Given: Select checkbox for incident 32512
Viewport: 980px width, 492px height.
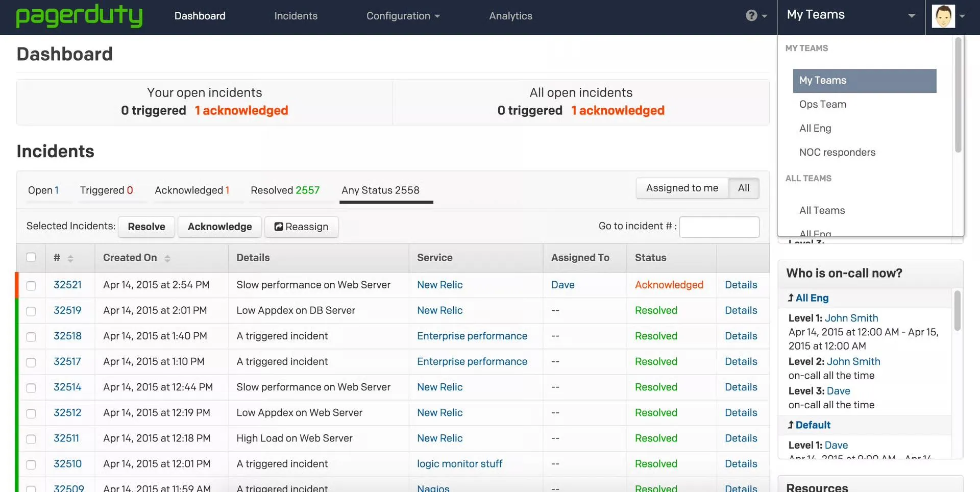Looking at the screenshot, I should coord(31,413).
